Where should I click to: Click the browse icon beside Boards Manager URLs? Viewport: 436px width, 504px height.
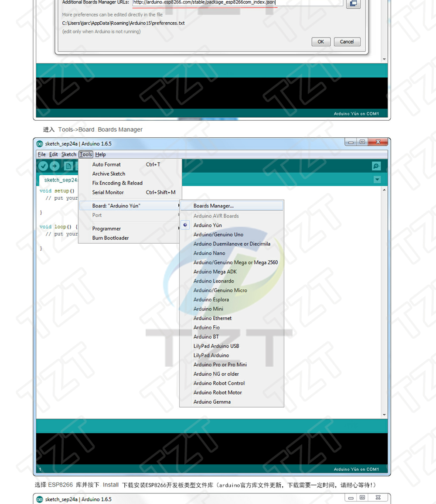(353, 3)
